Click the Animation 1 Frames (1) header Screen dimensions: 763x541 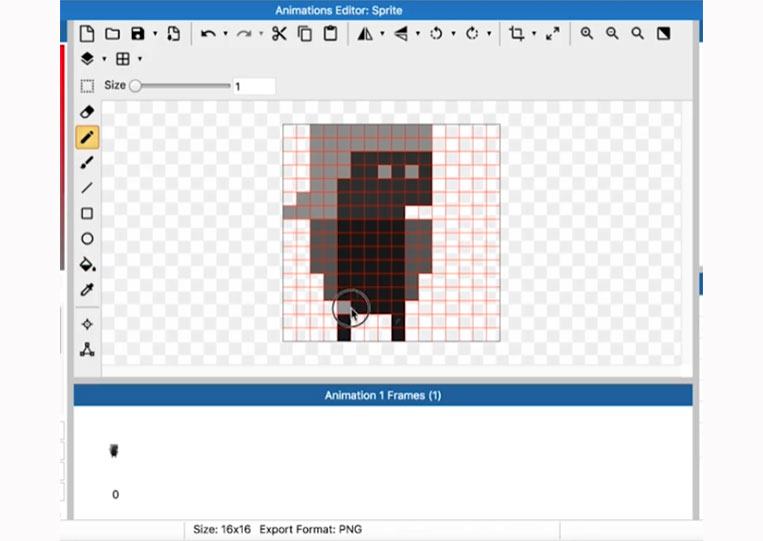pos(383,395)
